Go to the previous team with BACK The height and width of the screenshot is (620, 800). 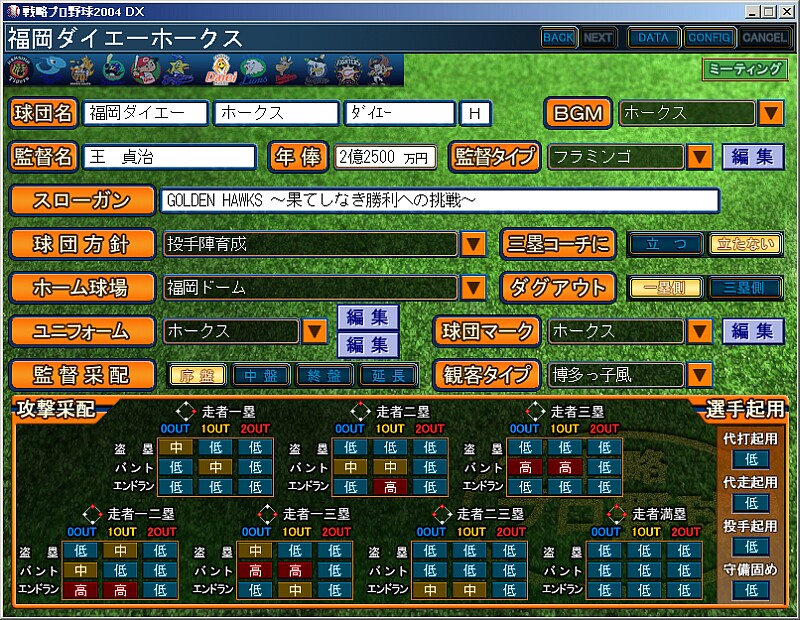pos(559,37)
